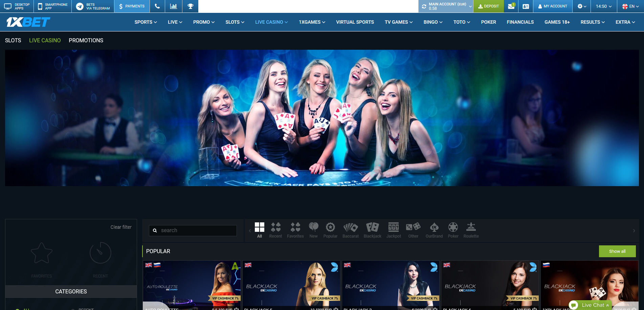The height and width of the screenshot is (310, 644).
Task: Open the settings gear dropdown
Action: point(581,6)
